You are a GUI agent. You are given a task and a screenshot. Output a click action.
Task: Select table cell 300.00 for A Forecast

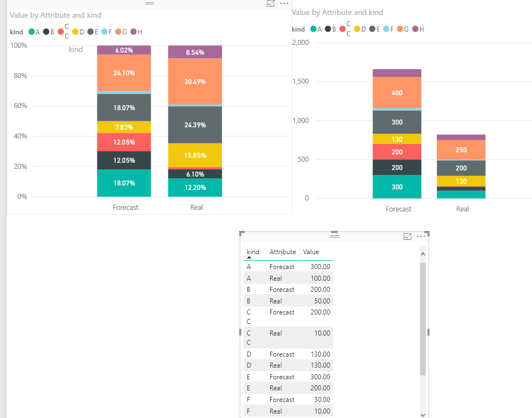(320, 267)
